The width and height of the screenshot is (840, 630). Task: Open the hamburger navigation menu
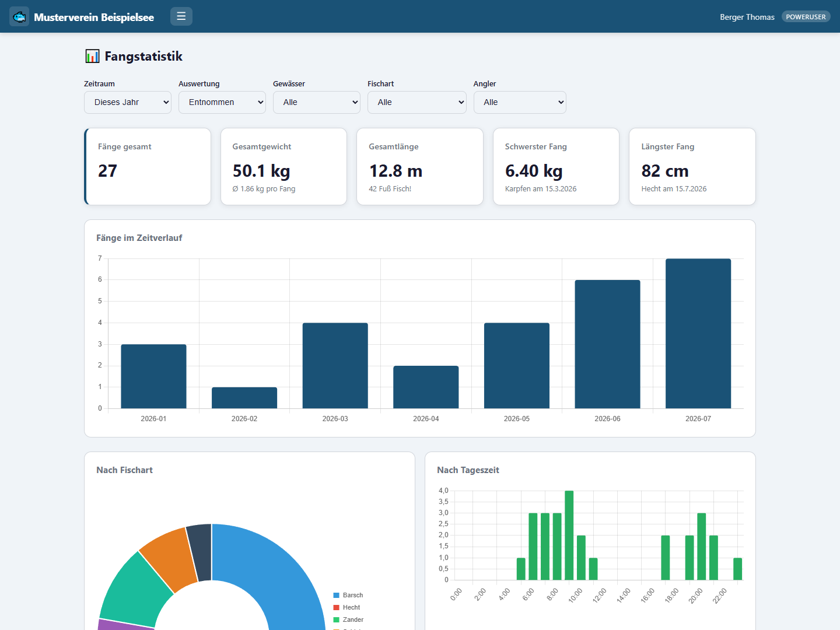coord(181,16)
